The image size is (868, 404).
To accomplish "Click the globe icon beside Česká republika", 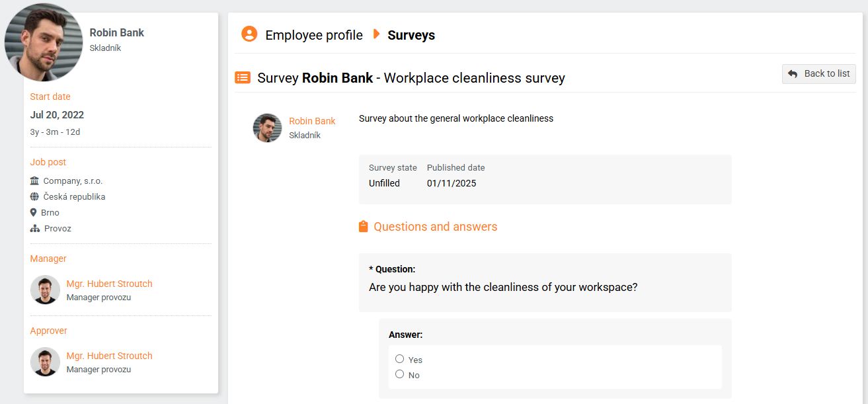I will pyautogui.click(x=35, y=196).
